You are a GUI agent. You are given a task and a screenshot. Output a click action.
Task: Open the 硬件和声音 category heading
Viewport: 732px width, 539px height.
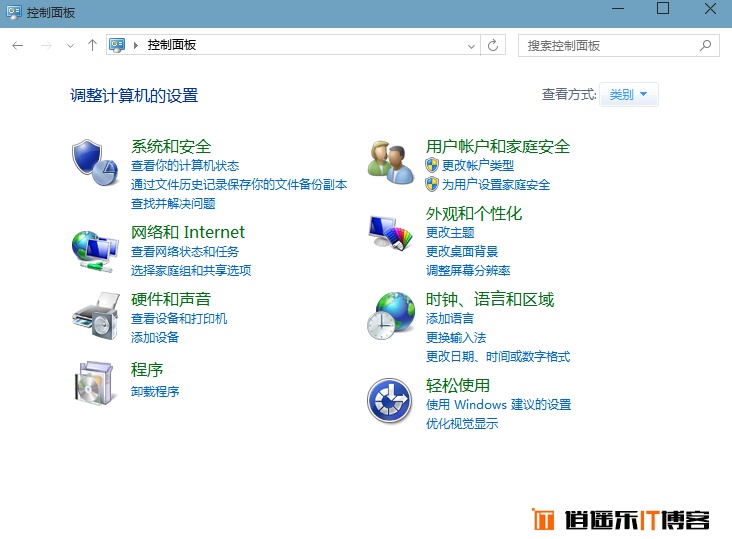pos(171,299)
